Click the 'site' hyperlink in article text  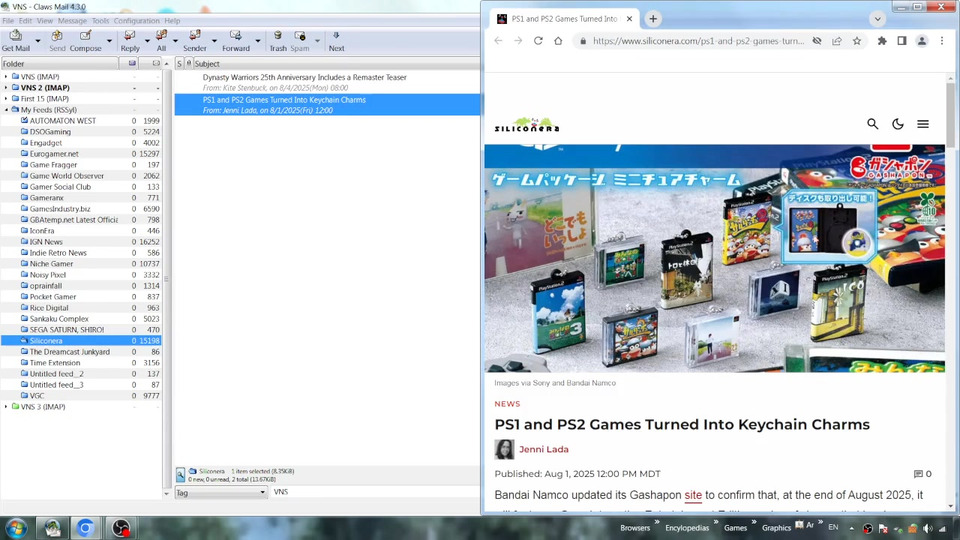[x=693, y=495]
